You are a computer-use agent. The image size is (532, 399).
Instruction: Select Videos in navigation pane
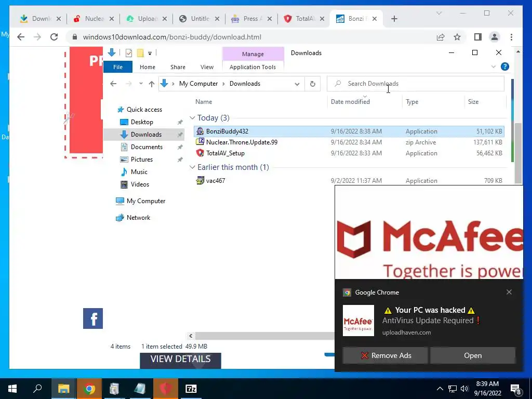click(140, 184)
